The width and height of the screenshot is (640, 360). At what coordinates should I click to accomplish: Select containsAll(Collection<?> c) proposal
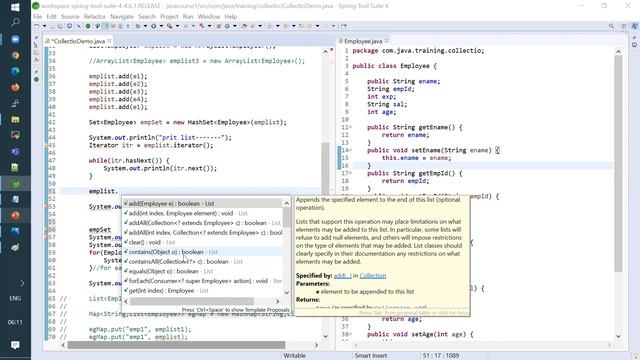click(202, 262)
